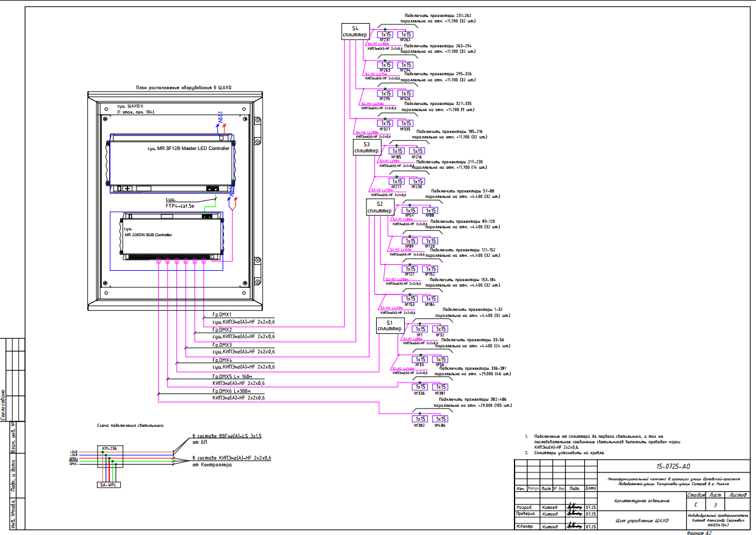Click the 'S2-H4' pink cable label
Image resolution: width=756 pixels, height=535 pixels.
pyautogui.click(x=391, y=308)
